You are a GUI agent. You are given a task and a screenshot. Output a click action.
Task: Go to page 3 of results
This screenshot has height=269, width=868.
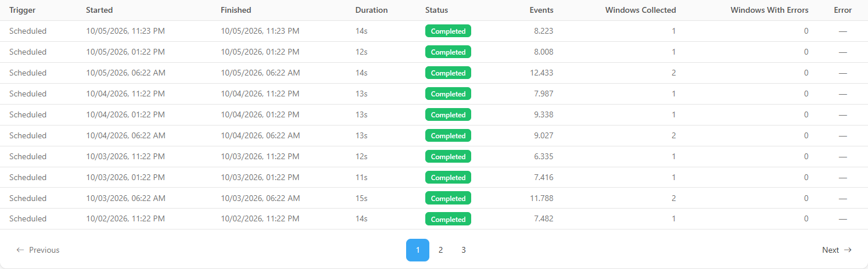[464, 250]
